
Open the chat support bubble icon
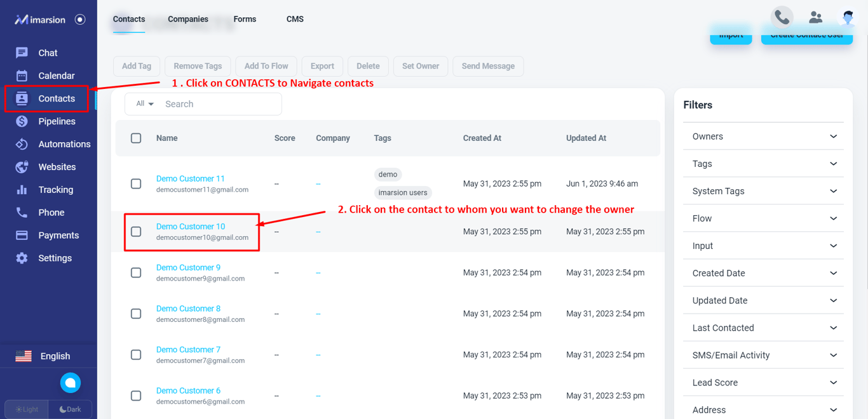[71, 383]
